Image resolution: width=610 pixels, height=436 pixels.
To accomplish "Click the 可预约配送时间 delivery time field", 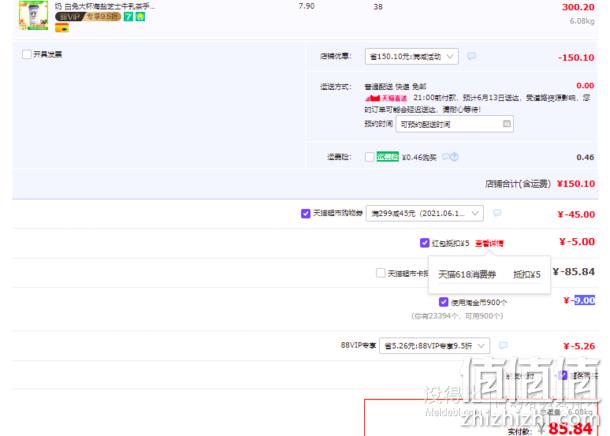I will (454, 124).
